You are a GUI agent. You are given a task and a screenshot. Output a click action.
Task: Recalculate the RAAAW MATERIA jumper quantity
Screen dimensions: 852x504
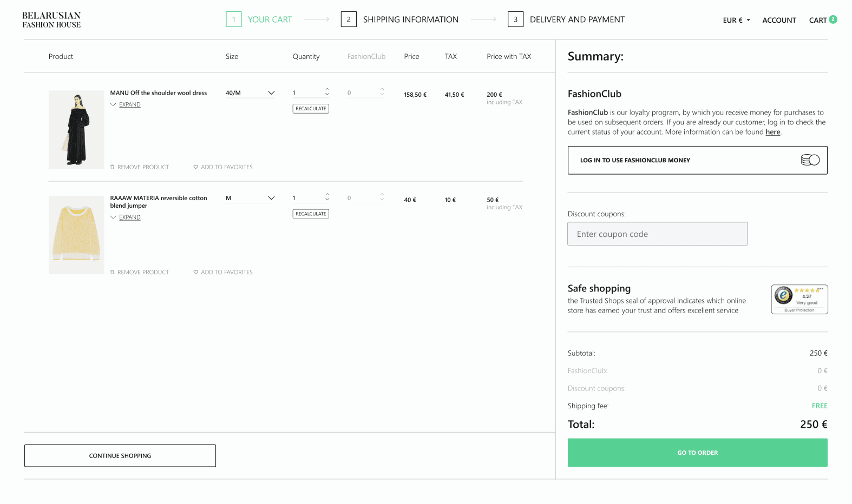tap(311, 214)
